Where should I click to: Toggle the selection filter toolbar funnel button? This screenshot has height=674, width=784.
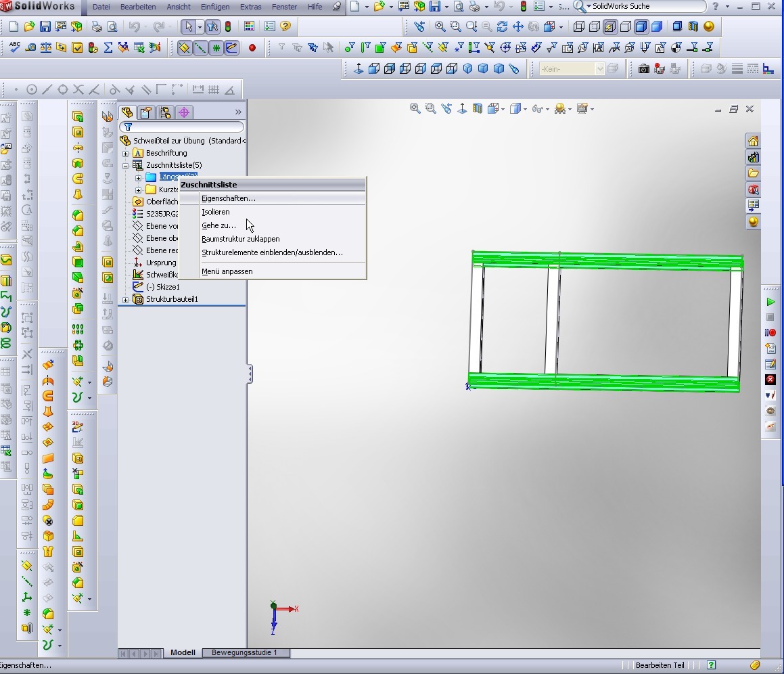(x=212, y=26)
